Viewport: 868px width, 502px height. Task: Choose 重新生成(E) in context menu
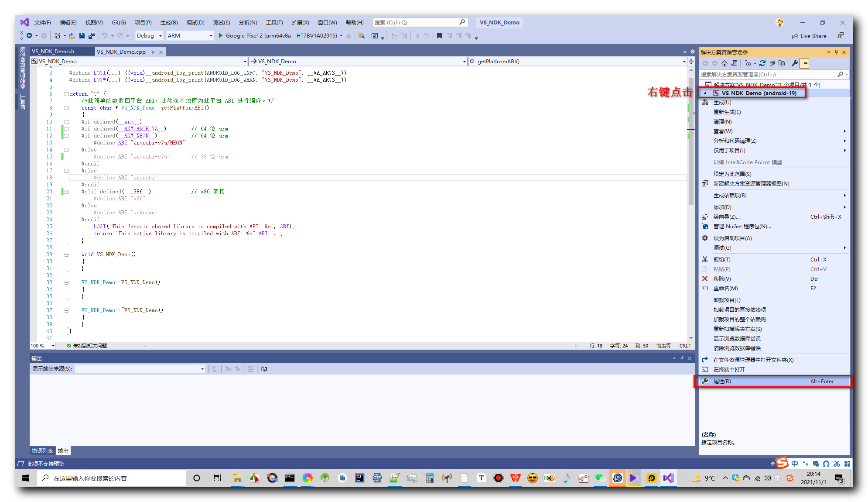coord(774,112)
